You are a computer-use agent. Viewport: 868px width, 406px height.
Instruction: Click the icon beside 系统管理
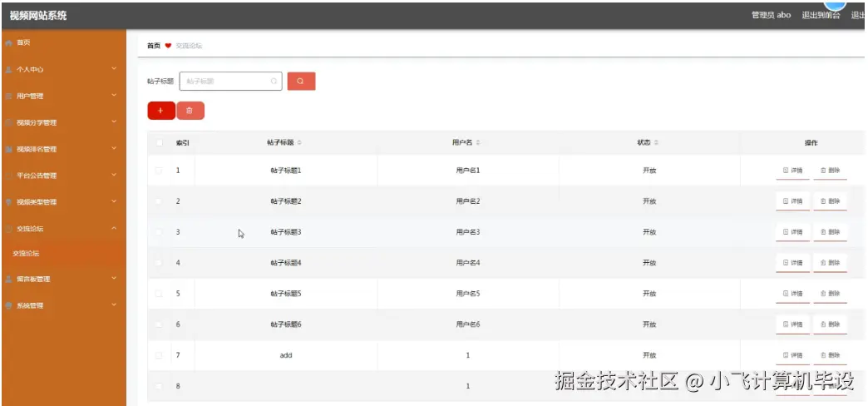click(8, 305)
